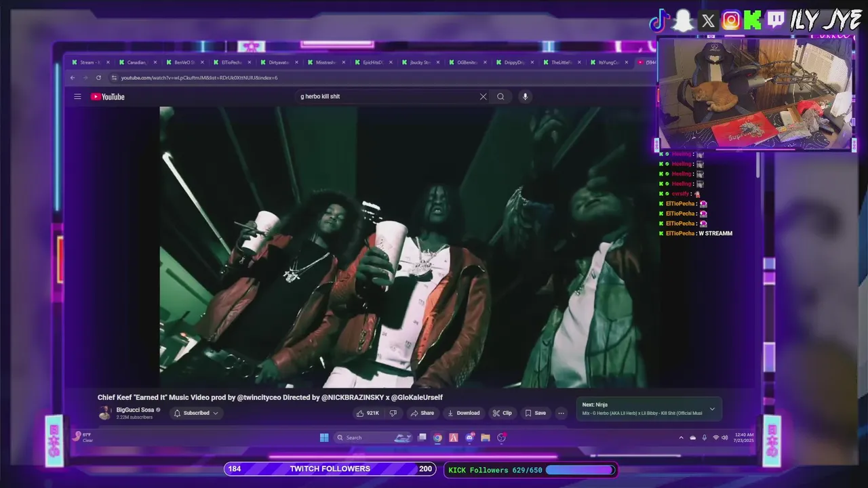This screenshot has height=488, width=868.
Task: Download the video
Action: (x=463, y=413)
